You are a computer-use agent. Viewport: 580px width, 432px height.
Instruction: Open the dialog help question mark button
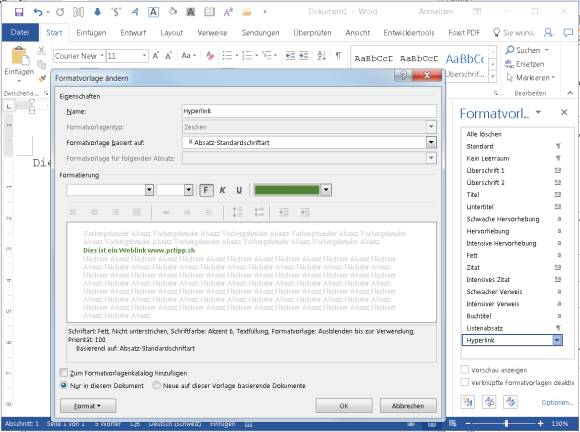coord(403,75)
